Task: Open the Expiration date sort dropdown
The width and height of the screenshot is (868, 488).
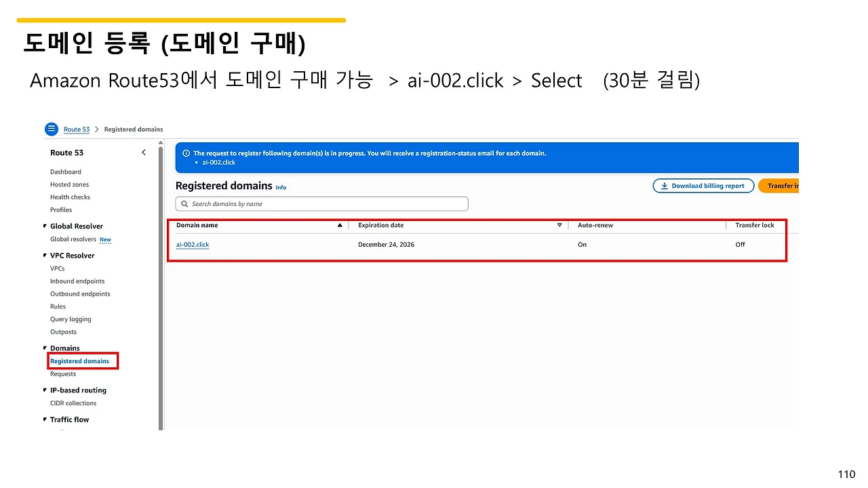Action: click(x=559, y=225)
